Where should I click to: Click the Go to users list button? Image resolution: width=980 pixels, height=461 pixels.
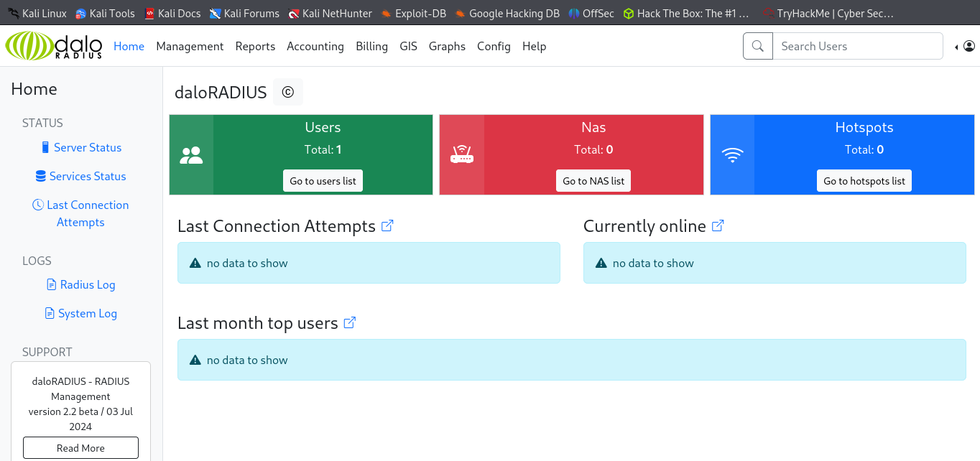pos(323,180)
